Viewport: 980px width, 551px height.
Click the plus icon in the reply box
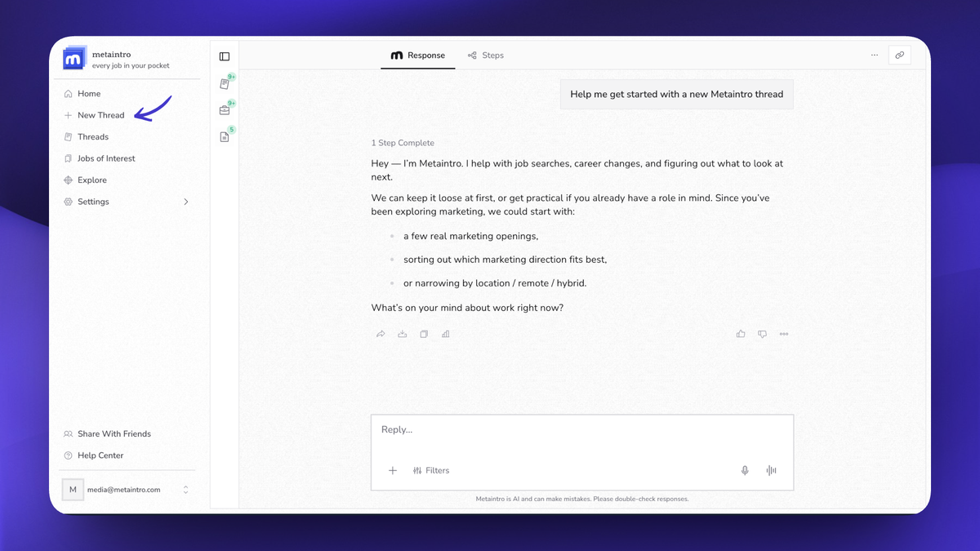click(x=393, y=470)
